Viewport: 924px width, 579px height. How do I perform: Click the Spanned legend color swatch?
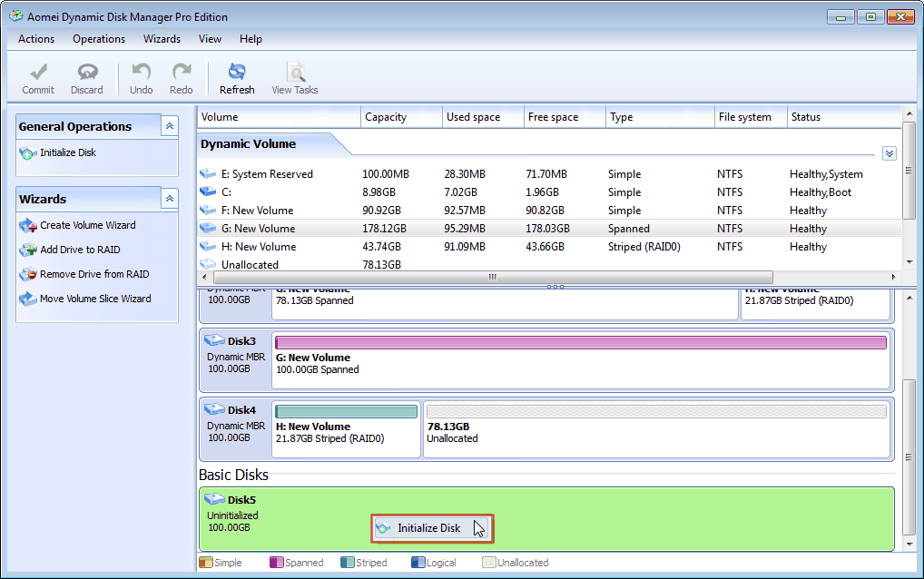277,563
